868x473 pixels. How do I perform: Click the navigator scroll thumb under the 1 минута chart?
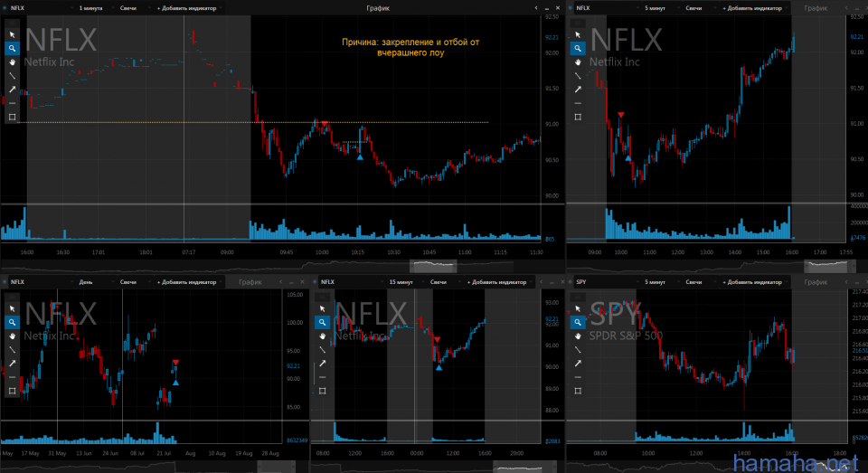[433, 267]
